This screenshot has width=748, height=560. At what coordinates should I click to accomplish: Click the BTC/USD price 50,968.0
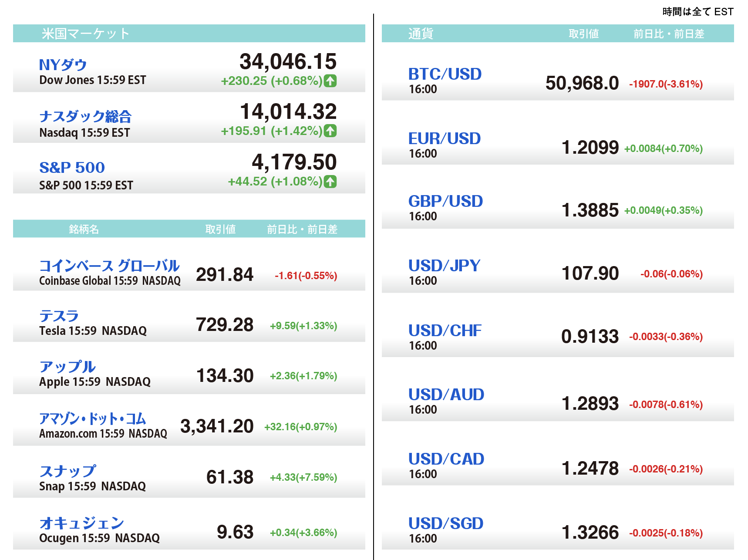[582, 83]
